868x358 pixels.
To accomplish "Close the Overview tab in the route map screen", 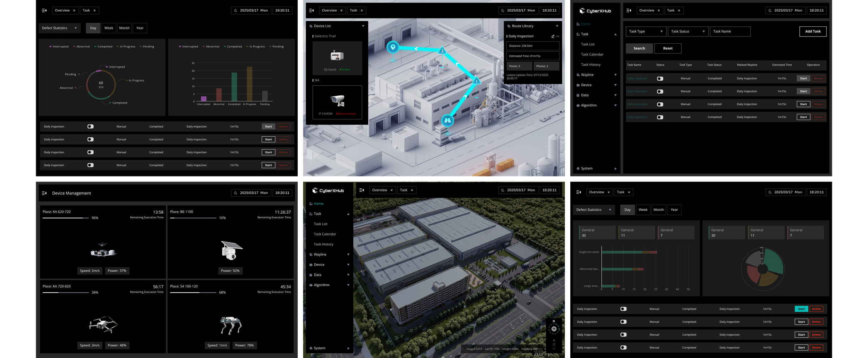I will point(341,10).
